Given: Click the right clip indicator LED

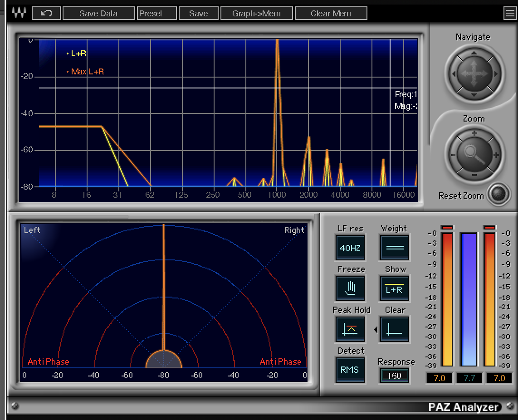Looking at the screenshot, I should click(x=490, y=227).
